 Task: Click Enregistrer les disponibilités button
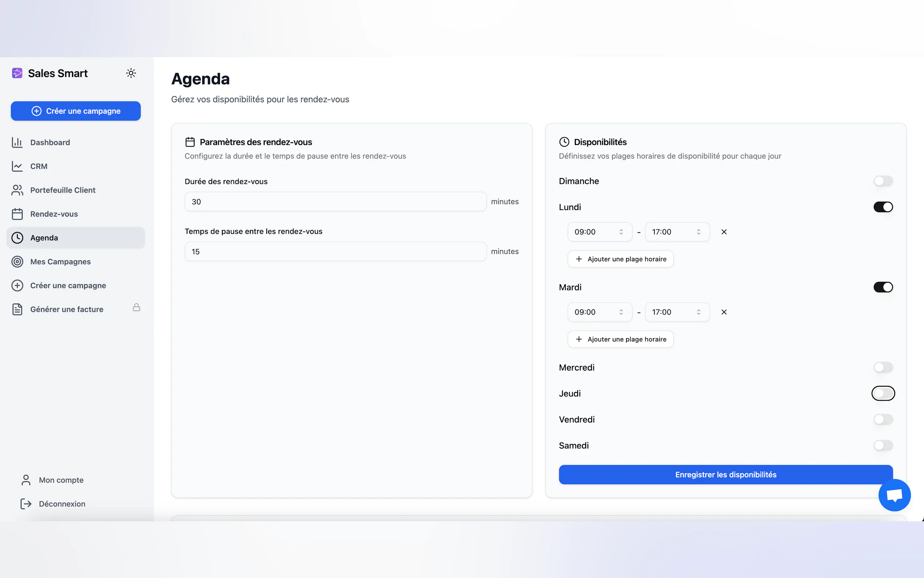coord(725,474)
